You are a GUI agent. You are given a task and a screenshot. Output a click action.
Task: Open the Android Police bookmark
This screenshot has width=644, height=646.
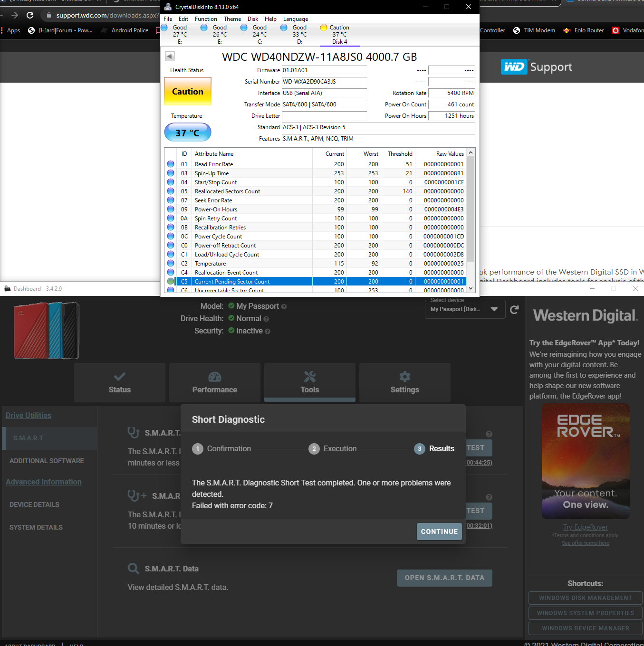[125, 30]
